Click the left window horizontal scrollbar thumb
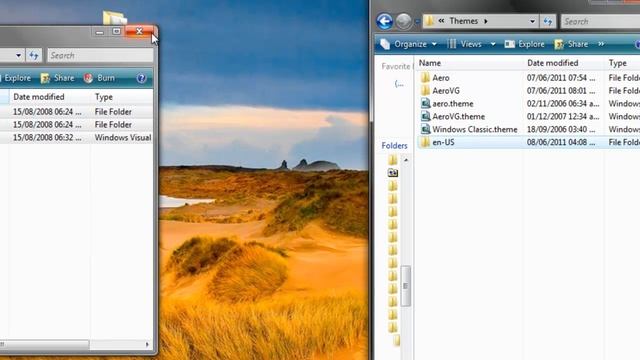The image size is (640, 360). [44, 344]
